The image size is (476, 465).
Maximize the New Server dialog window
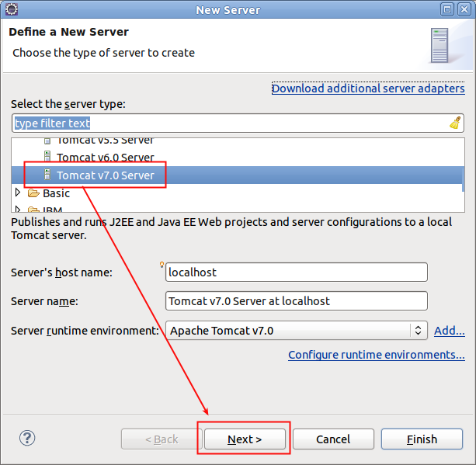pos(447,9)
